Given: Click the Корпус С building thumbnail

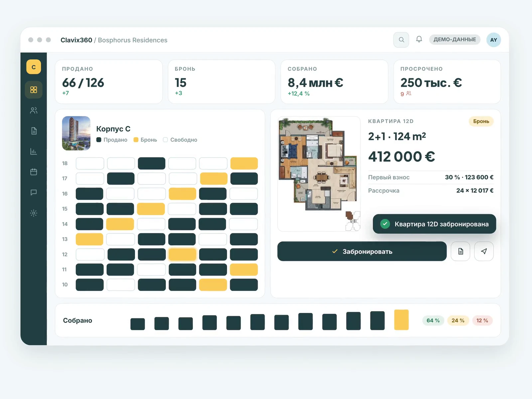Looking at the screenshot, I should pos(76,133).
